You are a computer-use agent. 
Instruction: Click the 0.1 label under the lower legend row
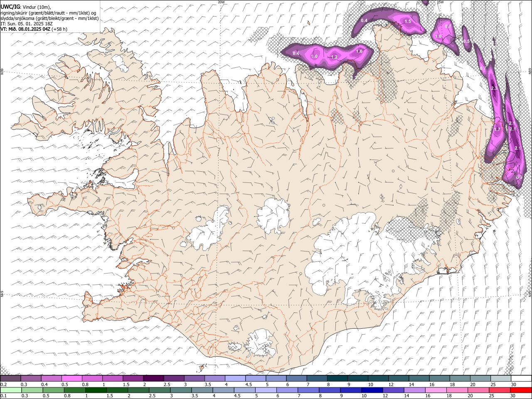(x=3, y=396)
